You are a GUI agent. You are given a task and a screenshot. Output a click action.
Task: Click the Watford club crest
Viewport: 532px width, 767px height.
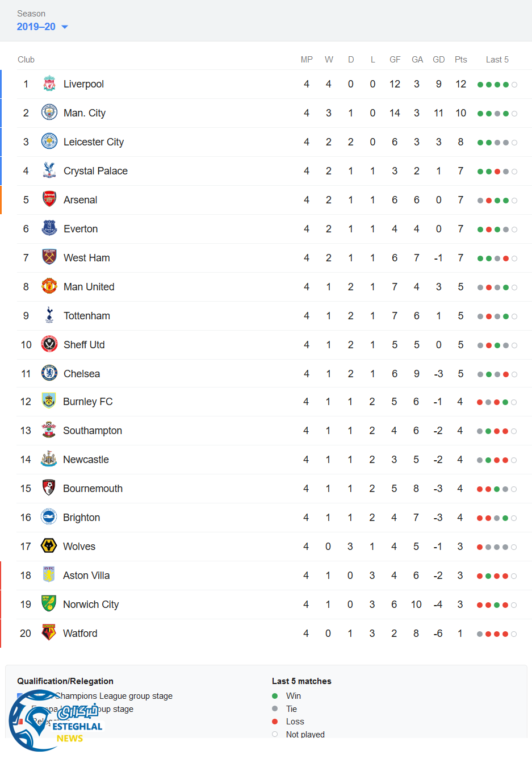click(x=49, y=633)
